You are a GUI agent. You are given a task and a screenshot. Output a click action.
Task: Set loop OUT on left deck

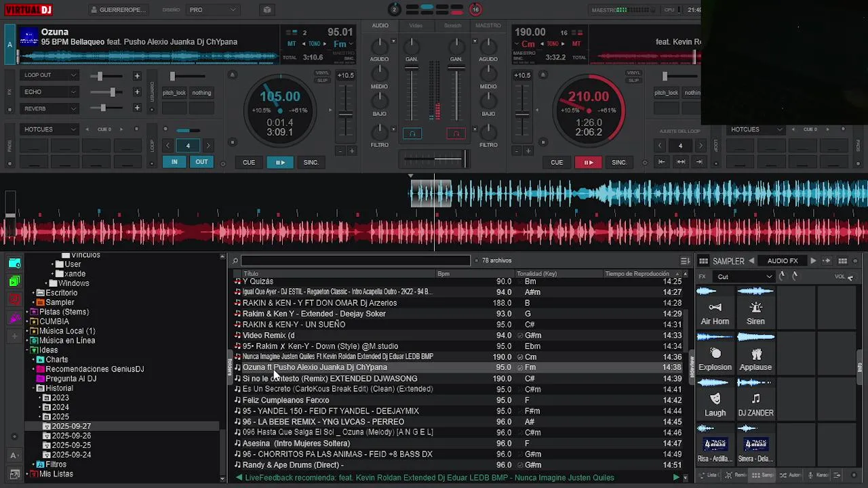(201, 162)
